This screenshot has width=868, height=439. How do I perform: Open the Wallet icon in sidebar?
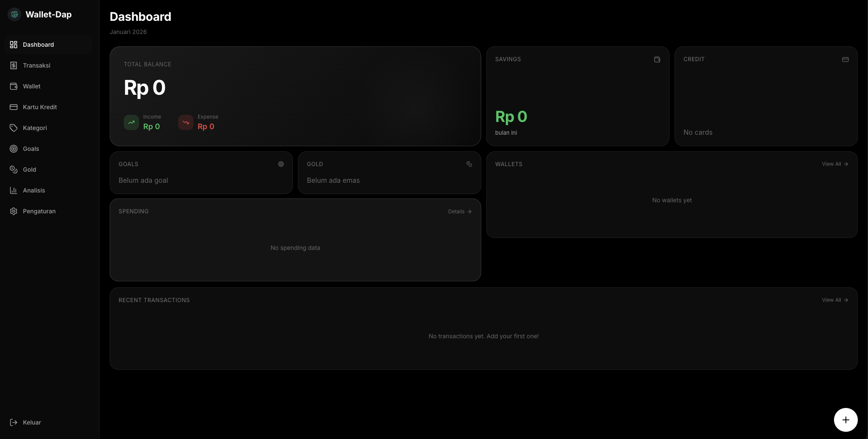pyautogui.click(x=13, y=86)
